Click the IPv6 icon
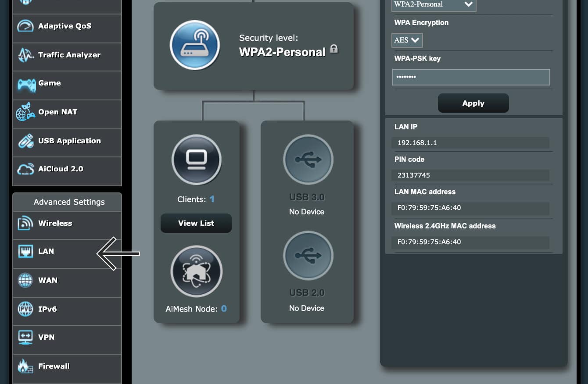Image resolution: width=588 pixels, height=384 pixels. tap(25, 309)
